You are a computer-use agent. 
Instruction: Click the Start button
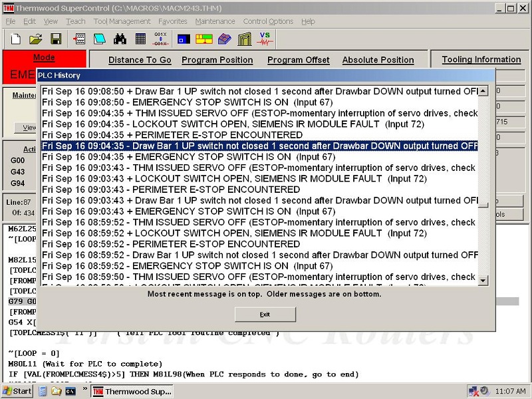coord(17,391)
